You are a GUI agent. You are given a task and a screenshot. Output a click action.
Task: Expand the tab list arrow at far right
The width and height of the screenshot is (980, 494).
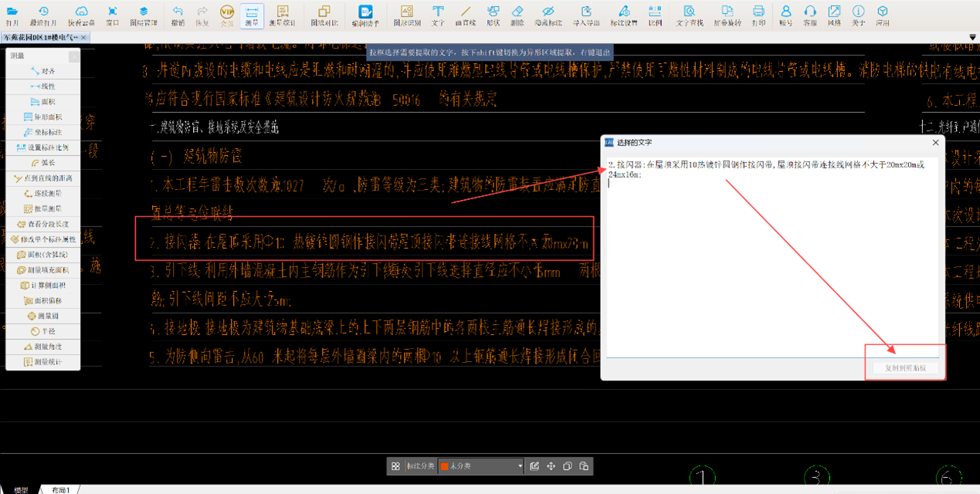pos(972,37)
